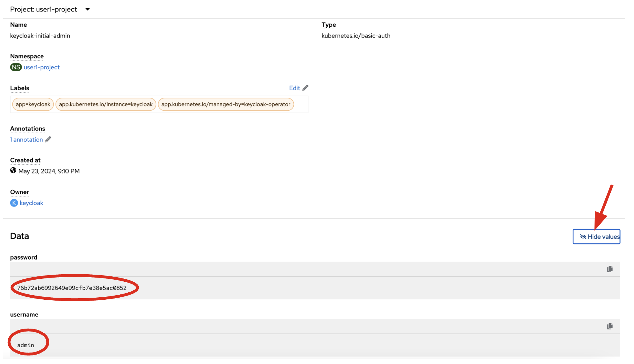This screenshot has width=634, height=364.
Task: Open the 1 annotation link
Action: pyautogui.click(x=27, y=140)
